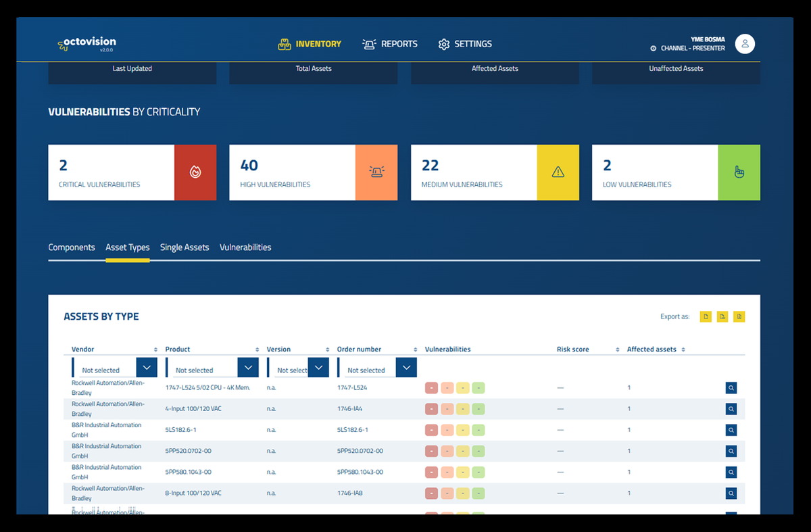Switch to the Vulnerabilities tab
Viewport: 811px width, 532px height.
[245, 247]
